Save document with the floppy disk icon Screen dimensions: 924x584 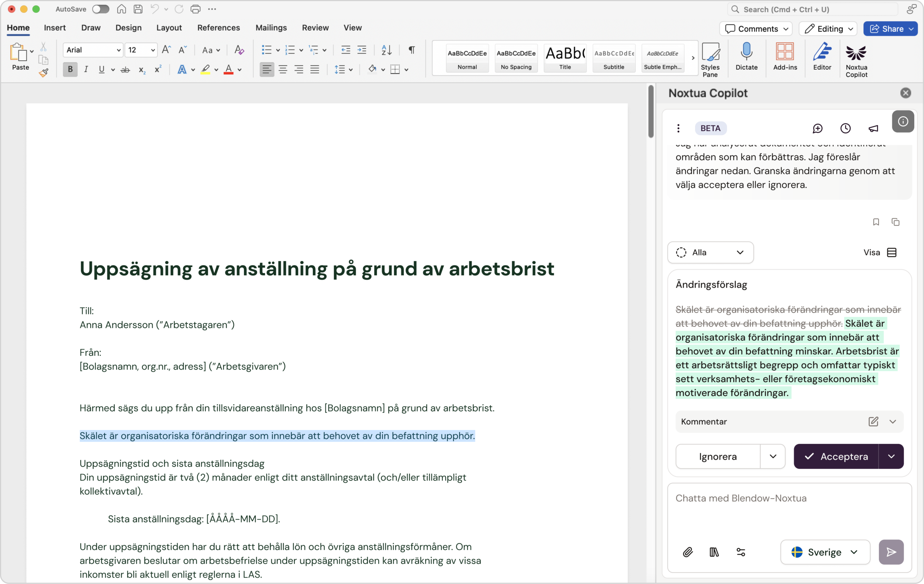pyautogui.click(x=138, y=9)
